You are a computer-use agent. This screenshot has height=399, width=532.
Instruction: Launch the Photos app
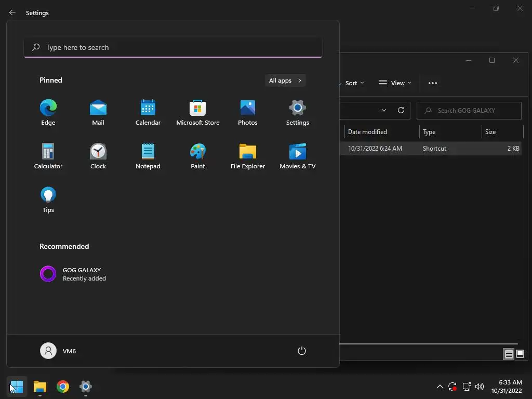tap(248, 113)
